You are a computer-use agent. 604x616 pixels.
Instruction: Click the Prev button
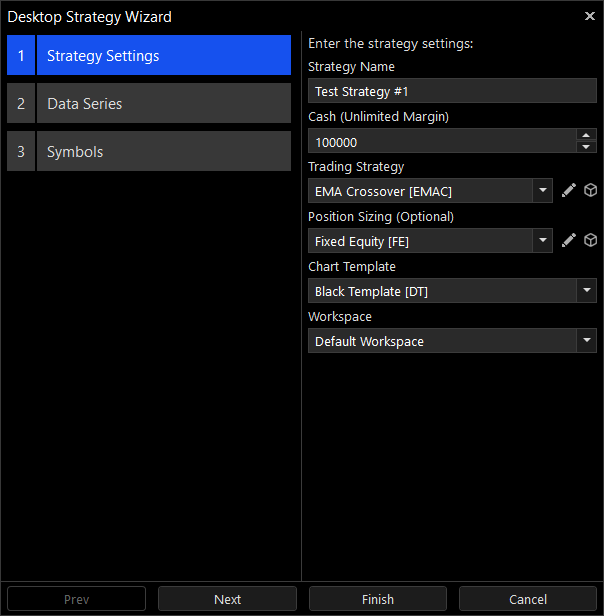click(76, 599)
